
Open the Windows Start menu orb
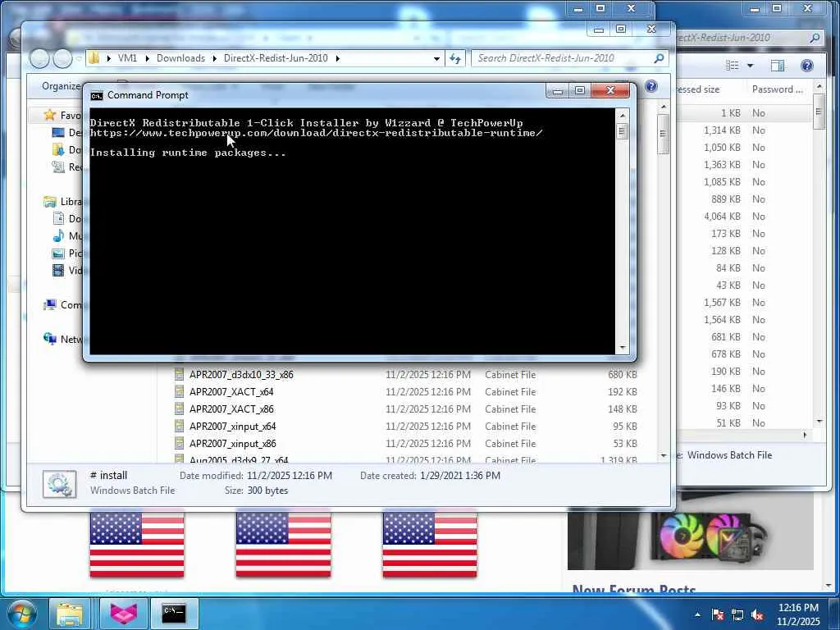coord(22,614)
